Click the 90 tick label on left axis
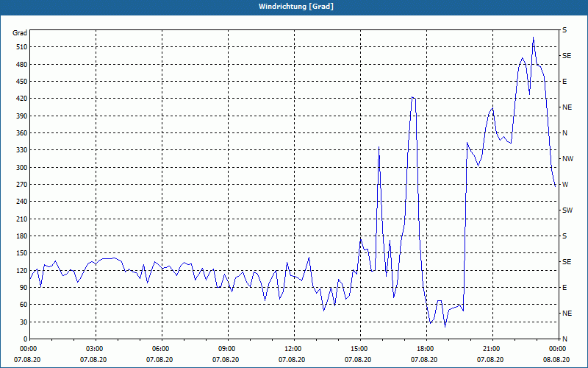The height and width of the screenshot is (368, 588). tap(22, 288)
